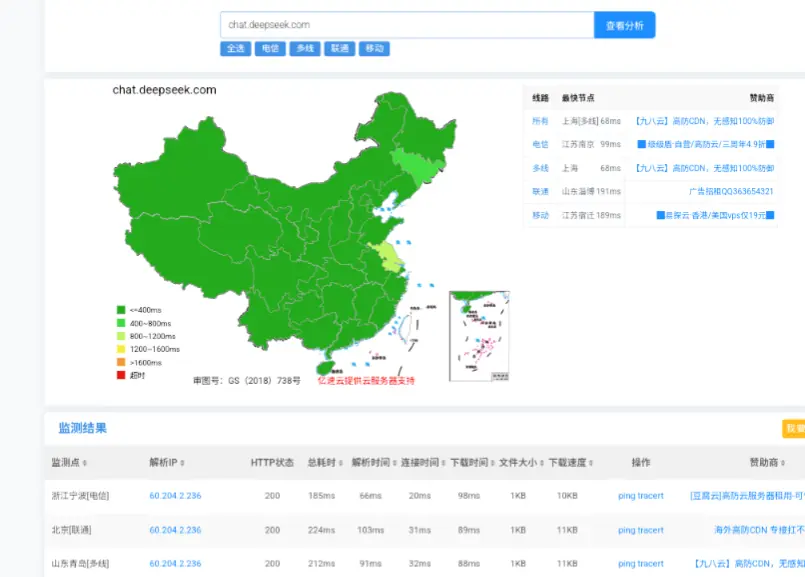Click the 查看分析 button
Screen dimensions: 805x577
(x=624, y=25)
